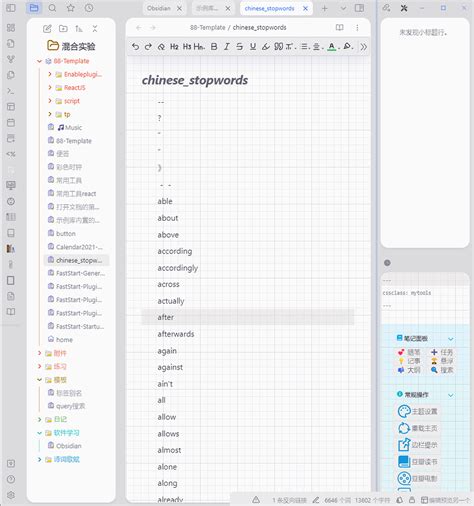The width and height of the screenshot is (474, 506).
Task: Create a new note from file explorer
Action: 47,29
